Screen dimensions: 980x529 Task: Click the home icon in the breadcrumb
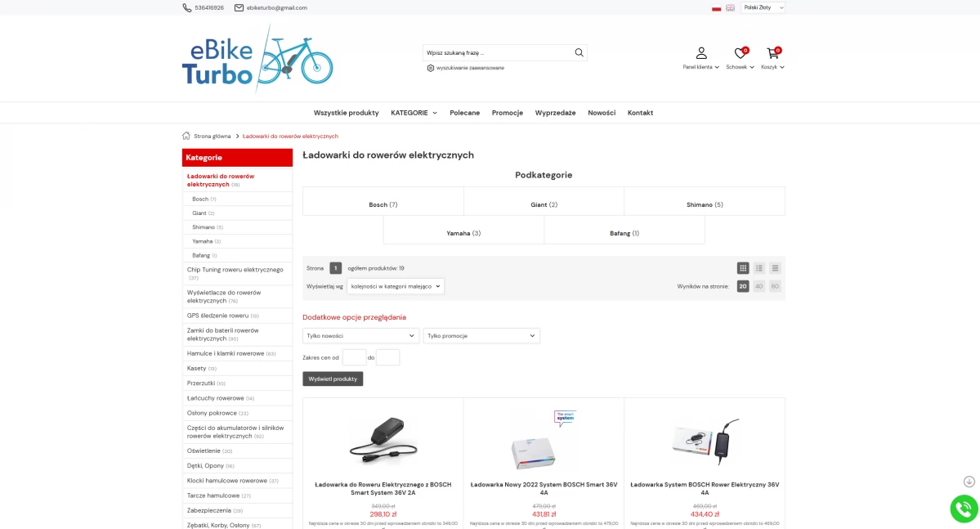pyautogui.click(x=186, y=136)
